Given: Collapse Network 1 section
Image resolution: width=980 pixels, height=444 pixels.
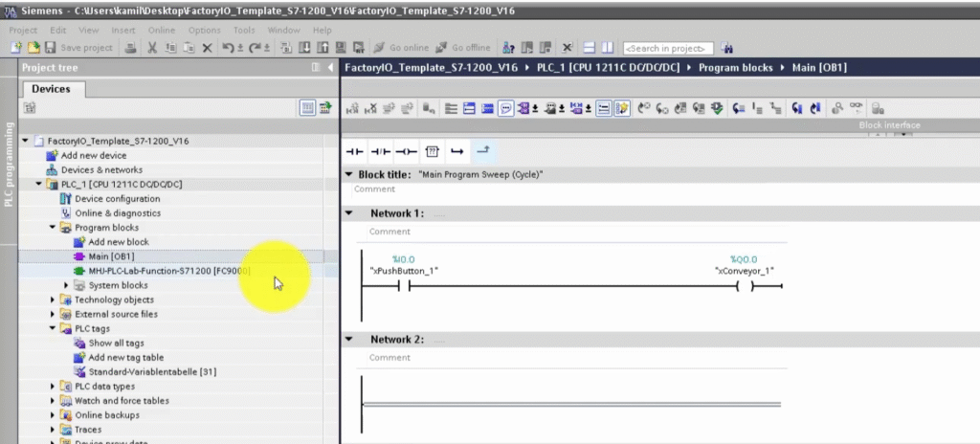Looking at the screenshot, I should [349, 213].
